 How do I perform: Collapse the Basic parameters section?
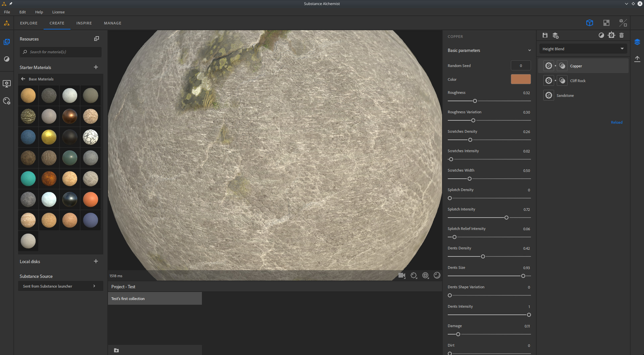click(x=530, y=51)
